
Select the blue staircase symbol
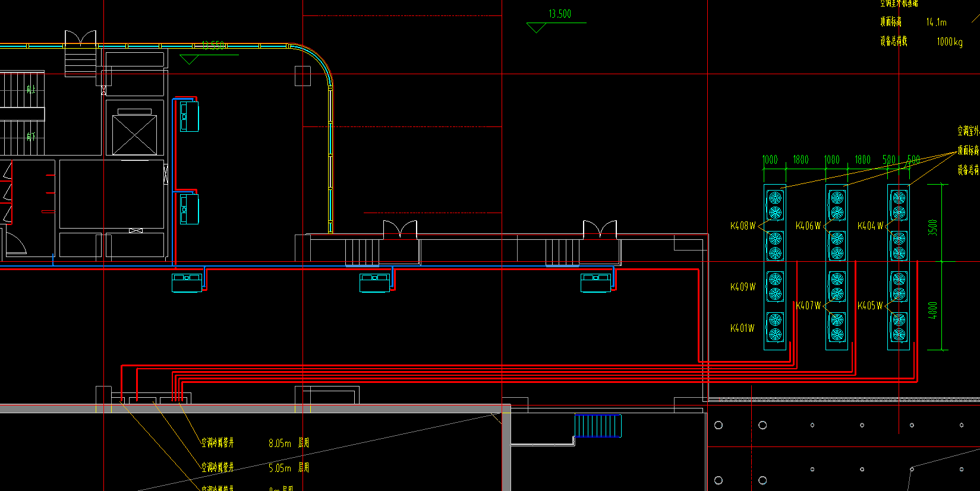tap(598, 426)
